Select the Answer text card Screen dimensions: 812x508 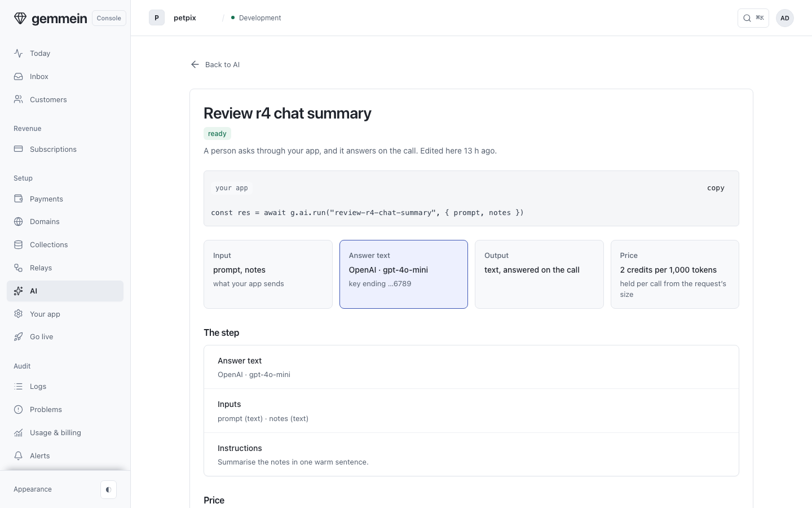tap(404, 274)
